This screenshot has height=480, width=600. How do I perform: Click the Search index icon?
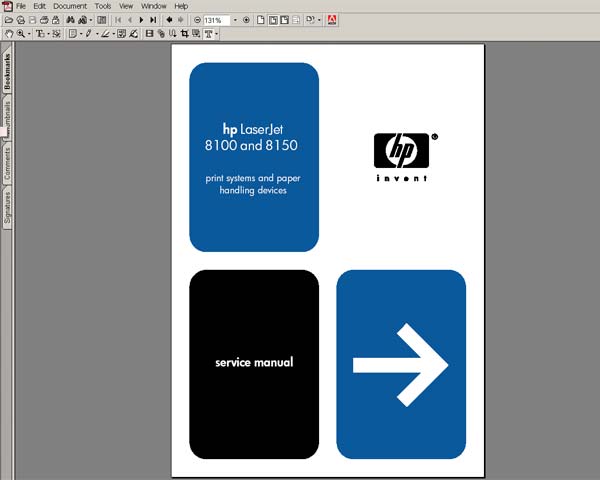point(82,20)
